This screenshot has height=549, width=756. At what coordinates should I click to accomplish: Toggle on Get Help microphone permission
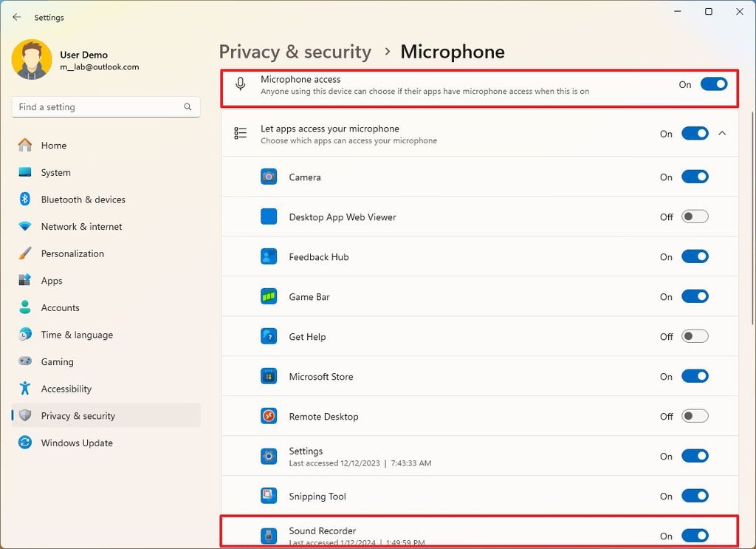[694, 336]
